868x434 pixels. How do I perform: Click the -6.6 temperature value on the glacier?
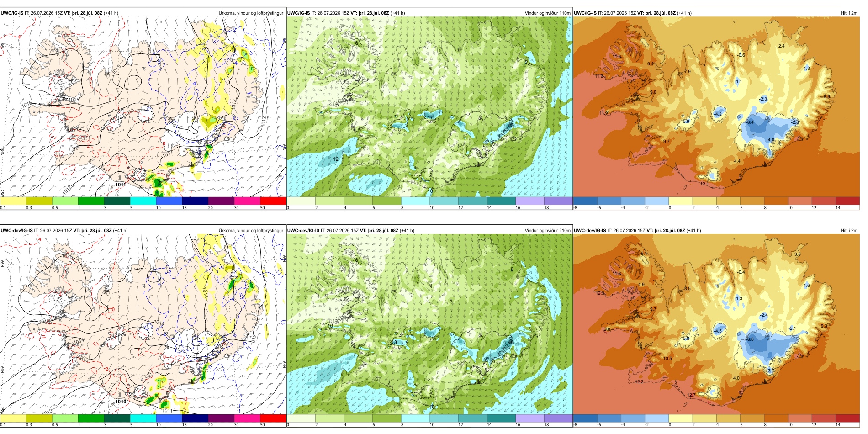[750, 339]
